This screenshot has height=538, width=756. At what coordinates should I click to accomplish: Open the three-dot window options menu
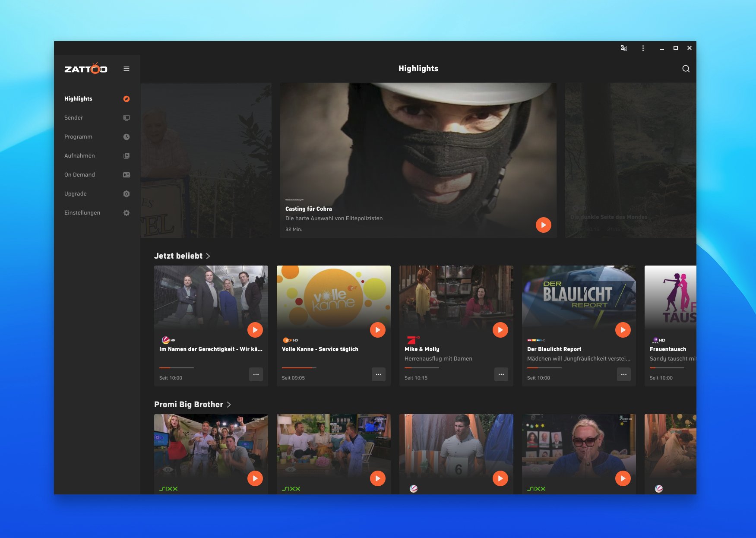point(643,48)
